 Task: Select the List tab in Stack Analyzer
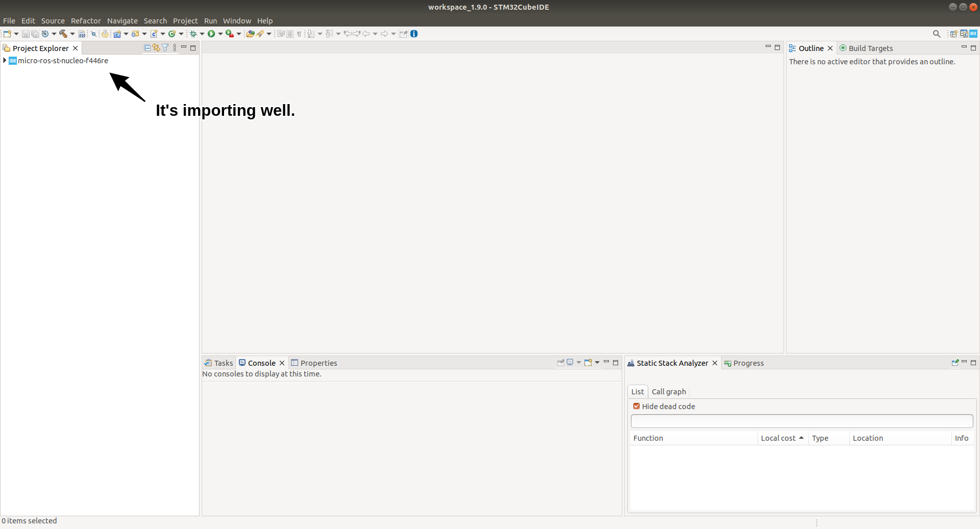[638, 392]
